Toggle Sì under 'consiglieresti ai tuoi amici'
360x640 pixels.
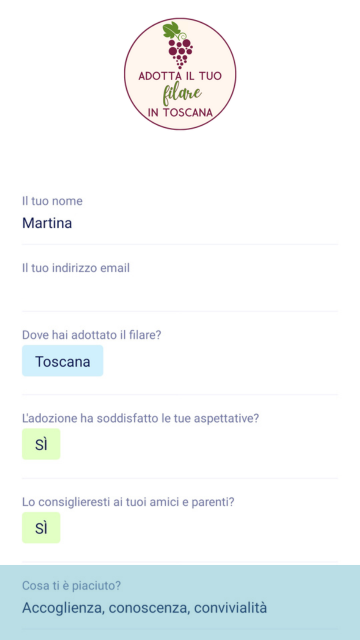tap(41, 528)
